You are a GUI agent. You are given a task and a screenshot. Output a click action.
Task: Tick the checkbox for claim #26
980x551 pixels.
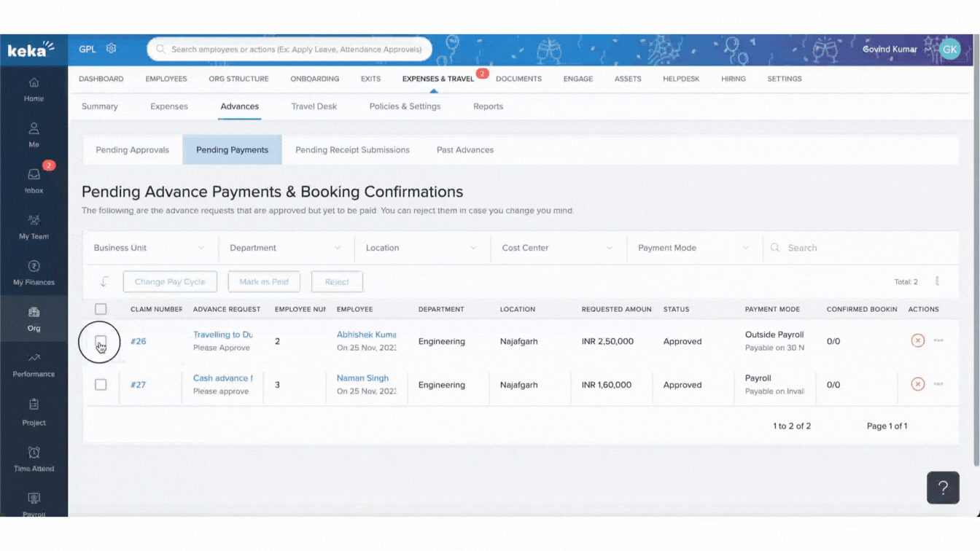[101, 341]
